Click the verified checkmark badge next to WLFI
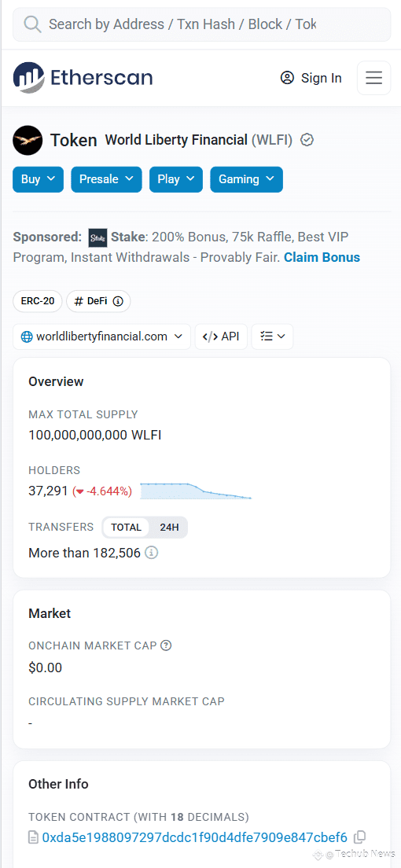 pos(307,140)
